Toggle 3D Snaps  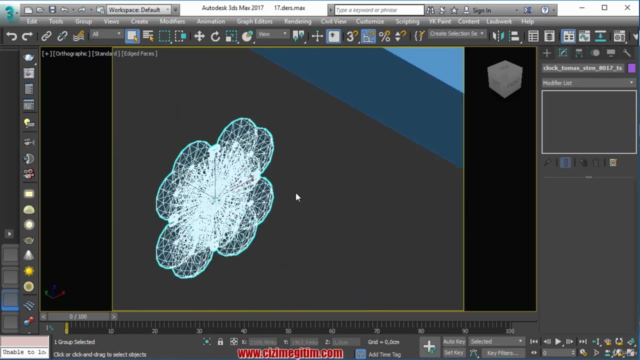pyautogui.click(x=351, y=36)
